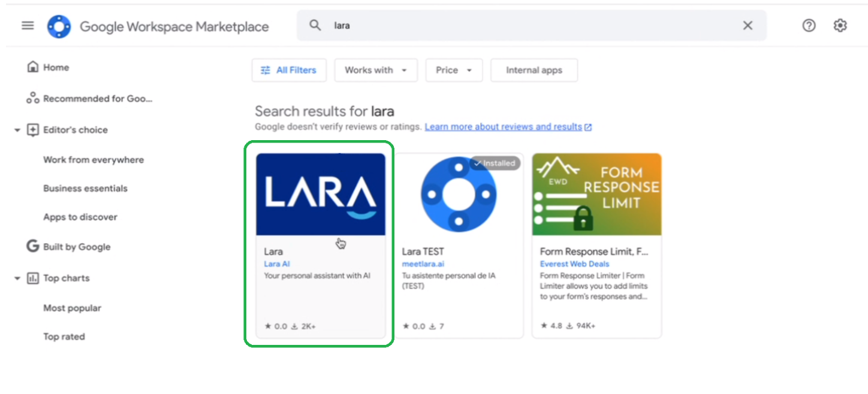The image size is (868, 394).
Task: Click the Top charts bar-chart icon
Action: coord(33,278)
